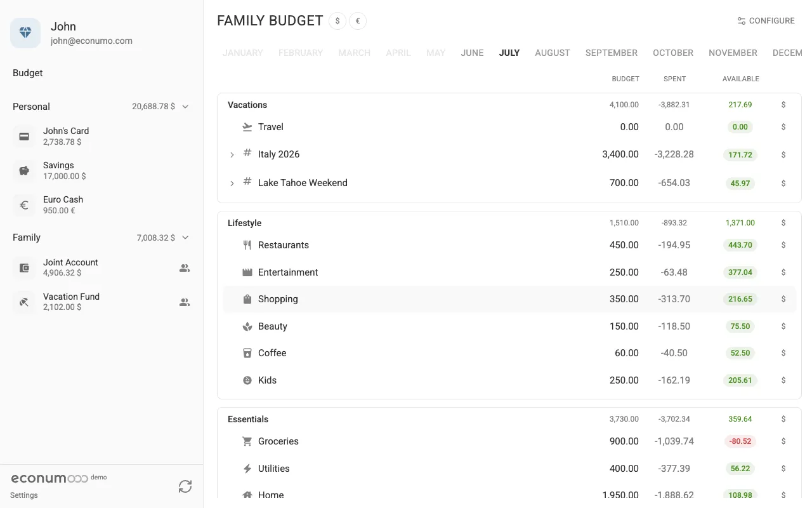Screen dimensions: 812x508
Task: Open the CONFIGURE button
Action: click(x=766, y=21)
